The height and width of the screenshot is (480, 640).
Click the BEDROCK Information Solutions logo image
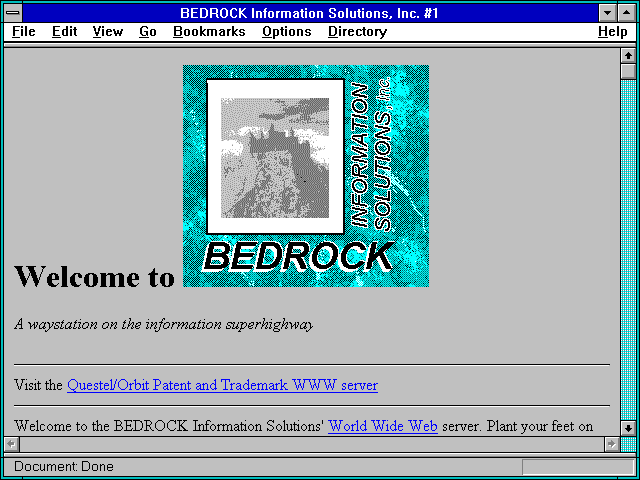pyautogui.click(x=306, y=176)
